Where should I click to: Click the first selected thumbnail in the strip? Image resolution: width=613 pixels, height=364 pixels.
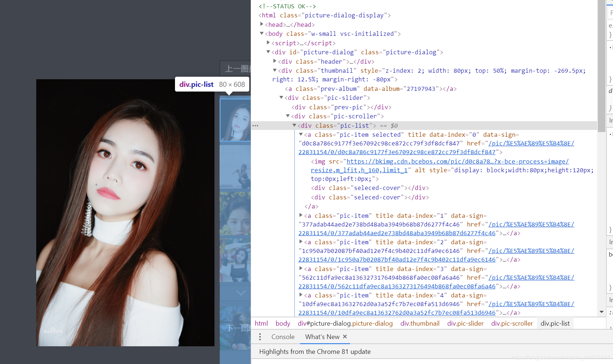[x=235, y=120]
